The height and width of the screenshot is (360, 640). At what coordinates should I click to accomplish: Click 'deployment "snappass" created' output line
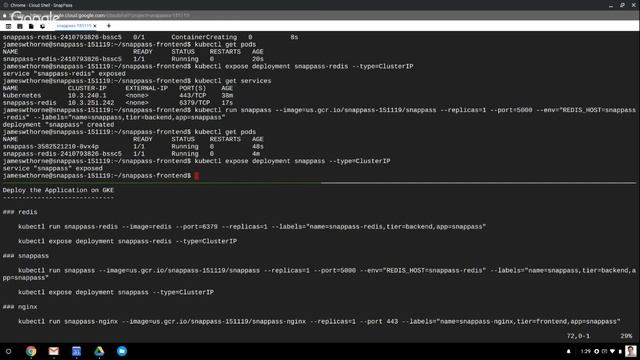click(58, 125)
